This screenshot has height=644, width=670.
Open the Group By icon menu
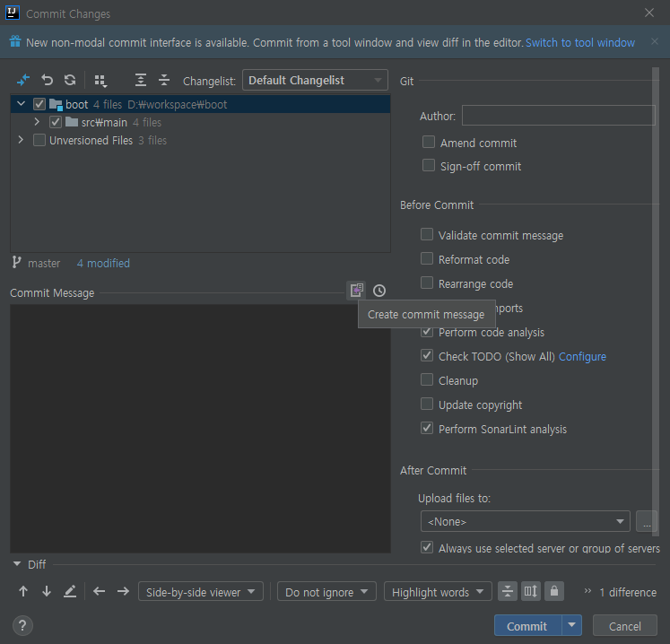point(100,81)
